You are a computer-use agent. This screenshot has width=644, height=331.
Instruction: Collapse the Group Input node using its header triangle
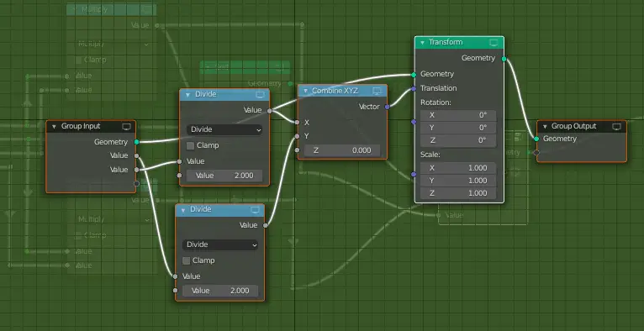[x=54, y=126]
